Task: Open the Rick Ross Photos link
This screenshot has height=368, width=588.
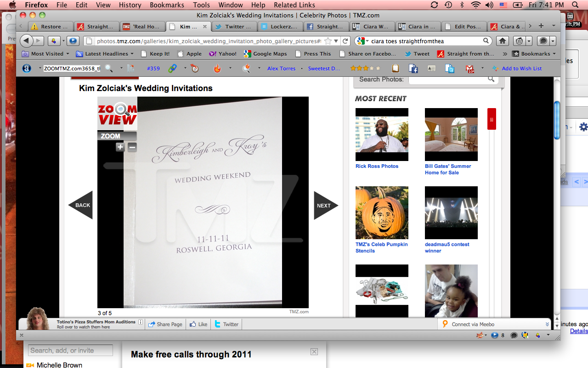Action: 377,166
